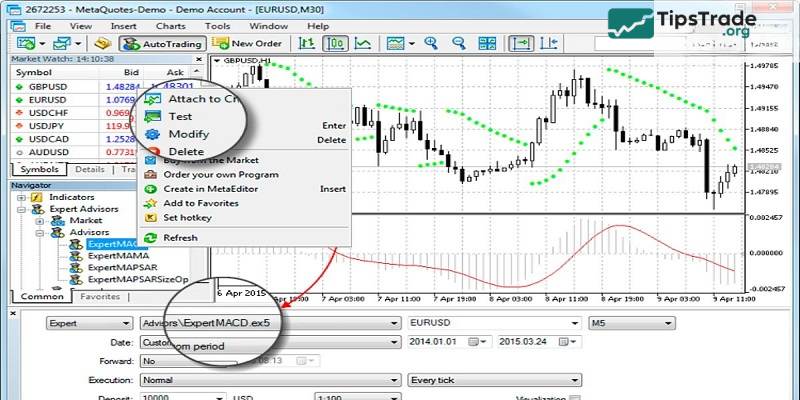Screen dimensions: 800x400
Task: Select the line chart icon
Action: [363, 43]
